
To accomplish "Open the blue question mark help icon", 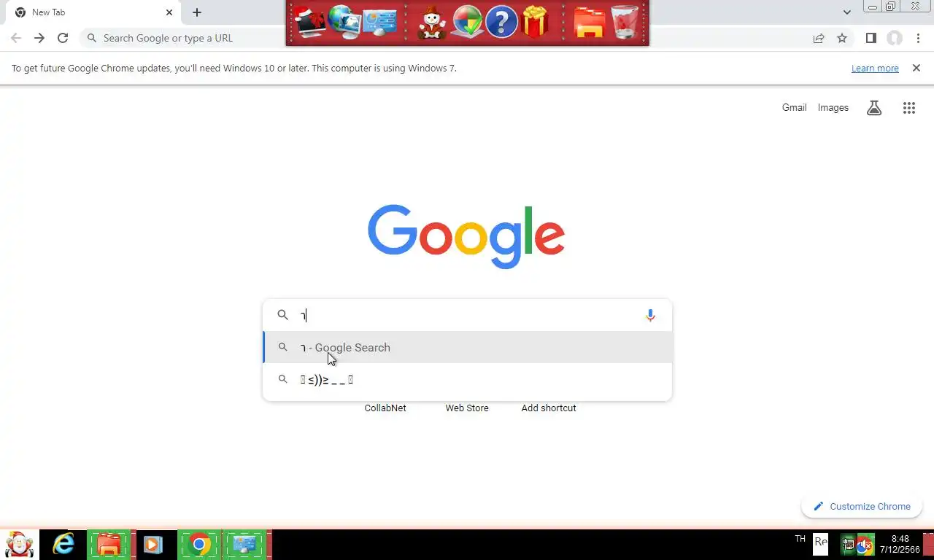I will (x=501, y=22).
